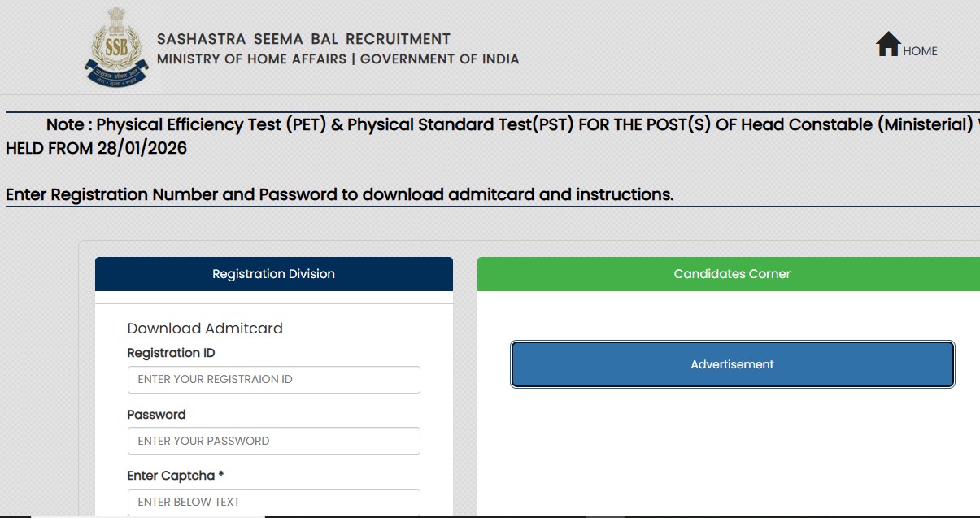Click the ENTER YOUR REGISTRAION ID placeholder field
Viewport: 980px width, 518px height.
tap(273, 379)
